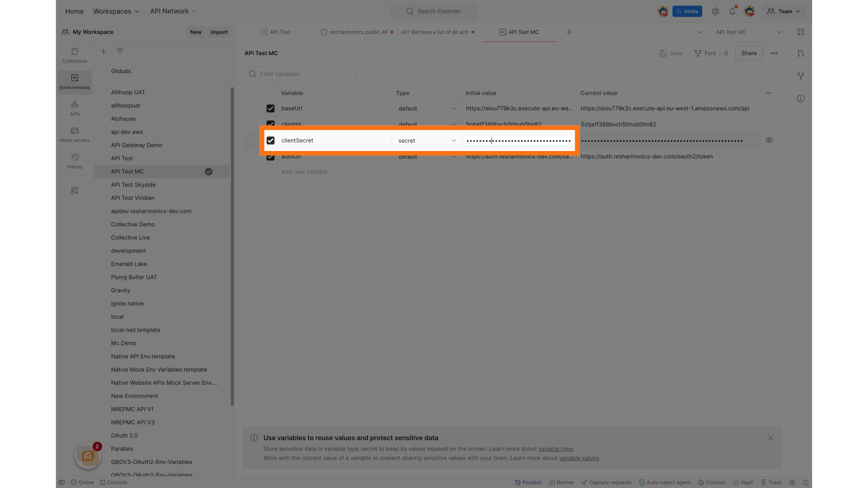Add a new tab with the plus icon
This screenshot has height=488, width=868.
click(x=569, y=32)
